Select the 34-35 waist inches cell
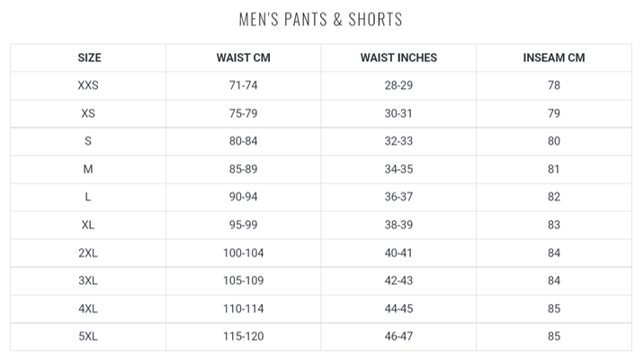644x357 pixels. [x=398, y=169]
